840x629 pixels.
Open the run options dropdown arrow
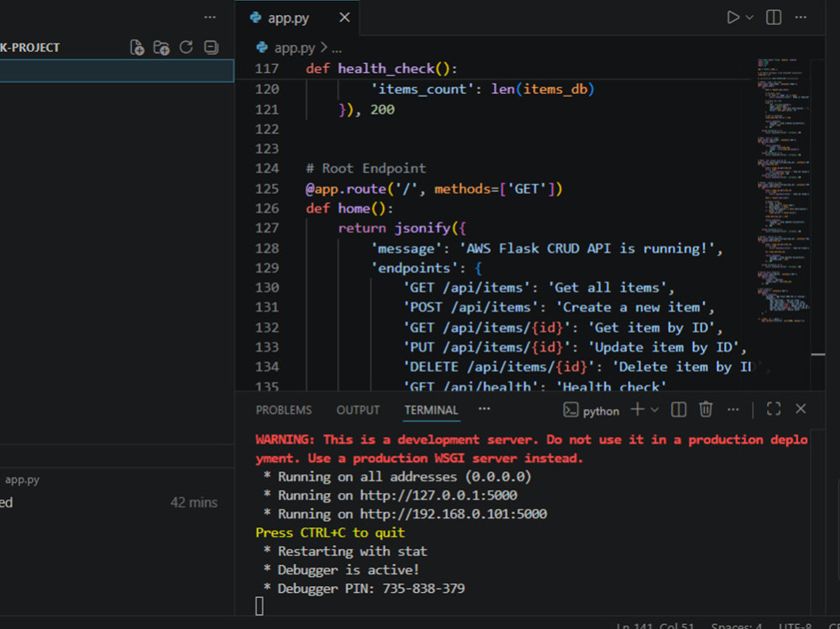[x=750, y=17]
